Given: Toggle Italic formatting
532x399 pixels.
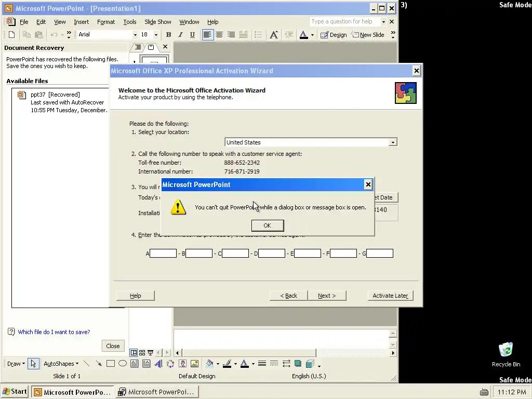Looking at the screenshot, I should click(180, 35).
